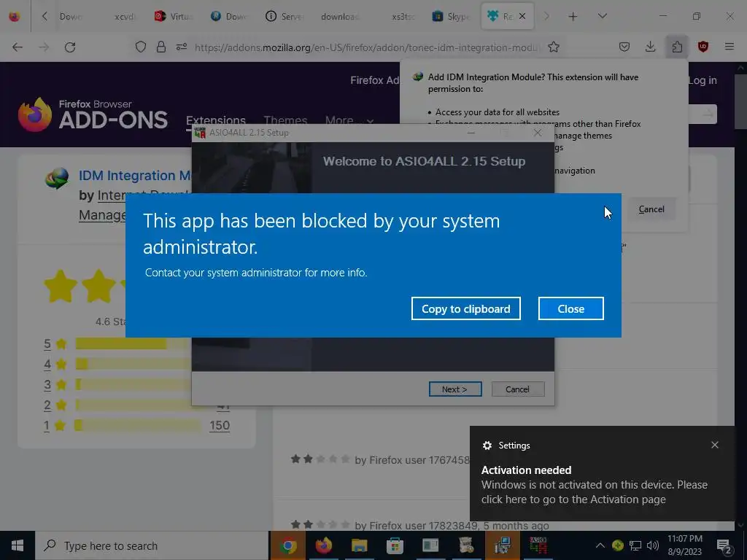
Task: Show hidden system tray icons
Action: [600, 545]
